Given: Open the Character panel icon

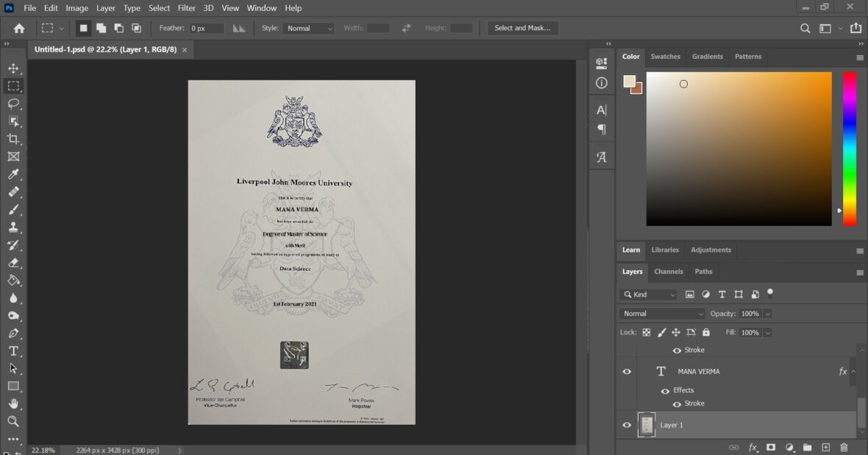Looking at the screenshot, I should (601, 110).
